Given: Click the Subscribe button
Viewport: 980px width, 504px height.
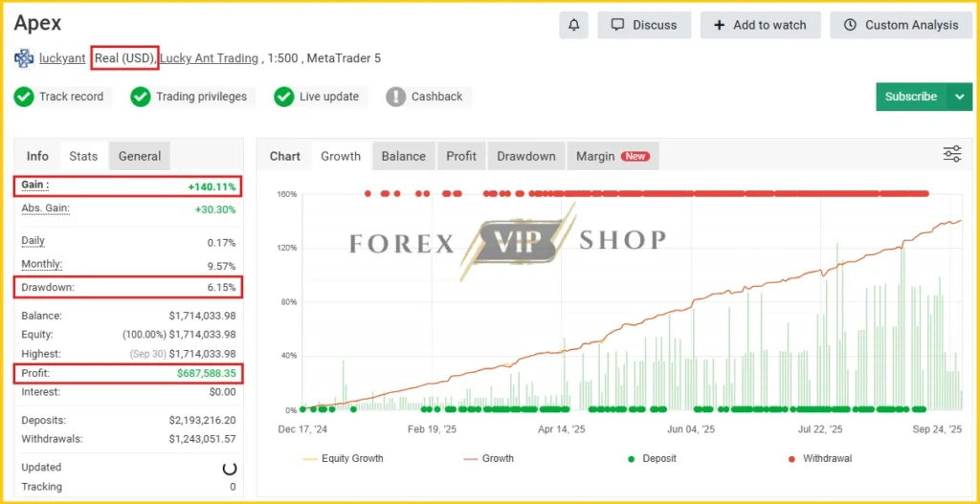Looking at the screenshot, I should 911,97.
